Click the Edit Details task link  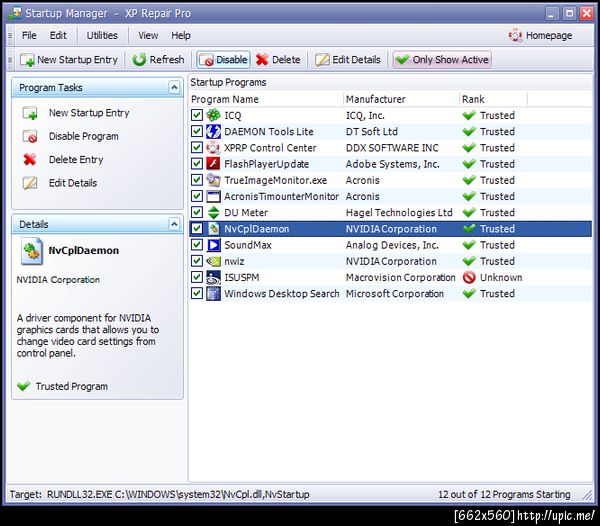pos(73,183)
